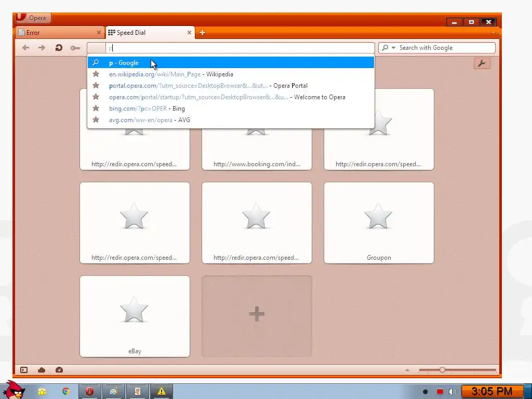Choose the Welcome to Opera suggestion
Image resolution: width=532 pixels, height=399 pixels.
(231, 97)
